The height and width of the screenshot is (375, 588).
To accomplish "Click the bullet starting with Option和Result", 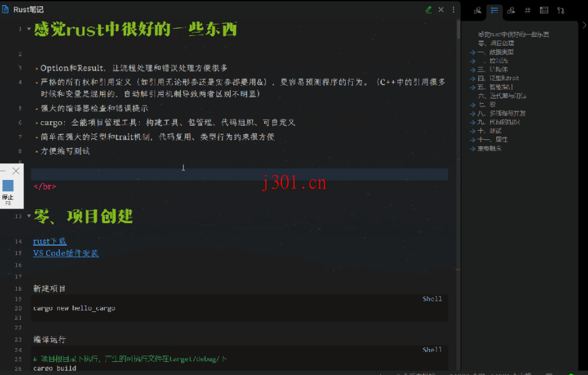I will (x=134, y=68).
